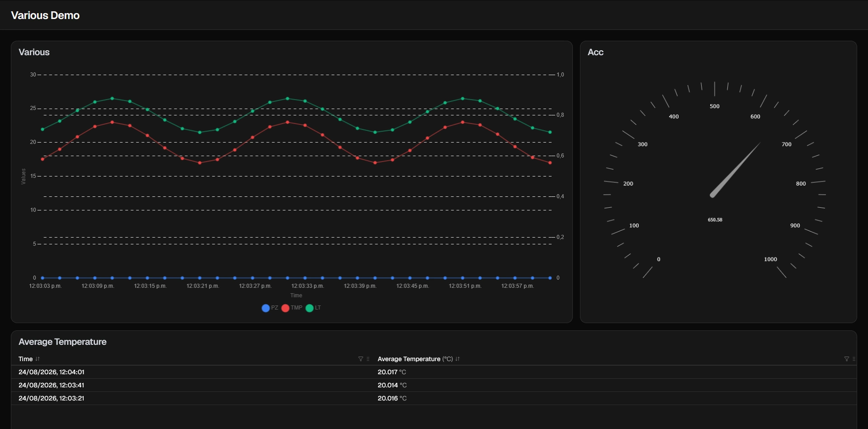
Task: Click the Various chart panel title
Action: pos(34,52)
